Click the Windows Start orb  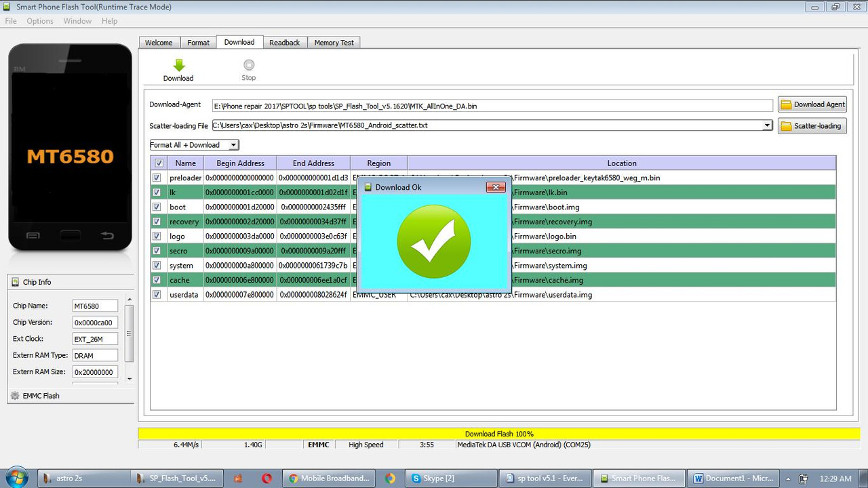(16, 478)
